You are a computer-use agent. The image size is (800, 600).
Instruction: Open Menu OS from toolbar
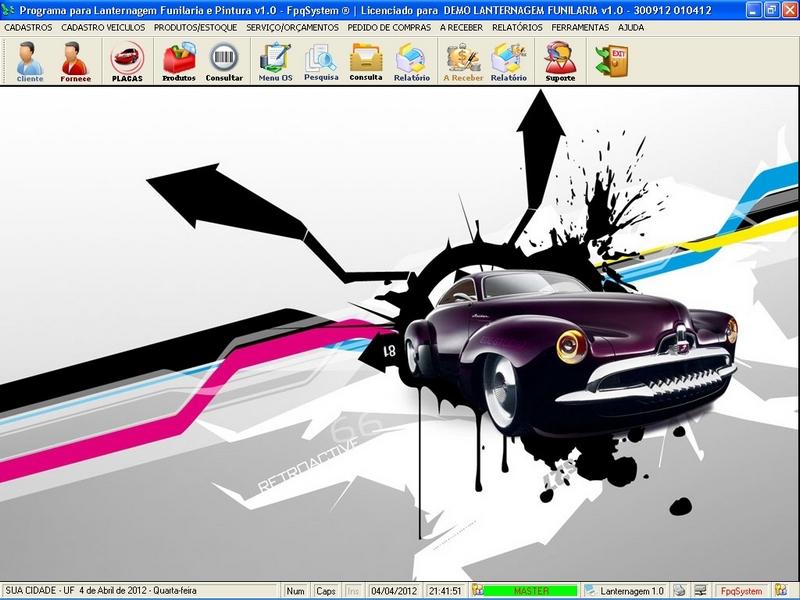(x=274, y=62)
